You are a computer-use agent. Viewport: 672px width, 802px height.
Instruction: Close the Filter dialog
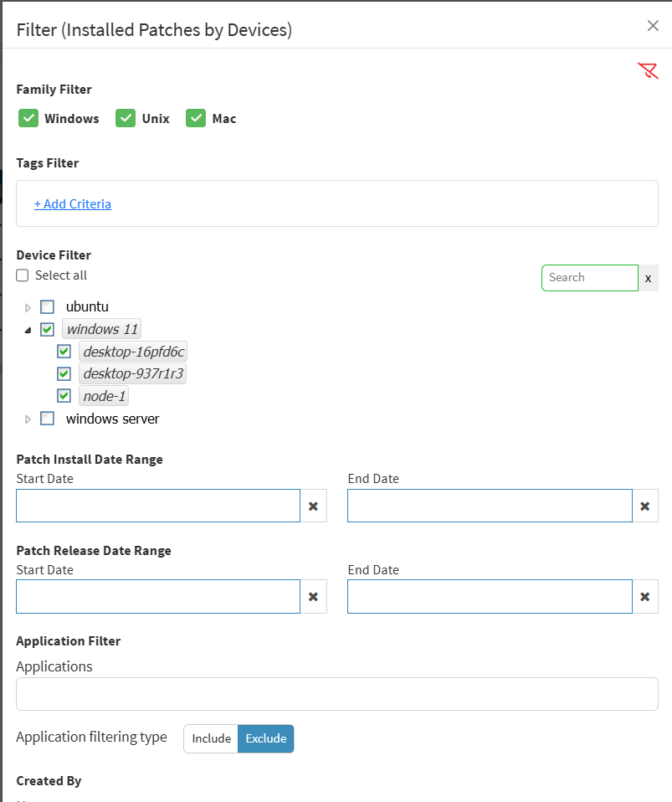[x=653, y=25]
